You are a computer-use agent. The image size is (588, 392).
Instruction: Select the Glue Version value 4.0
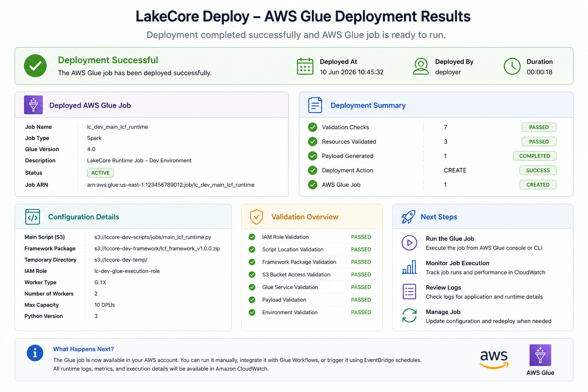tap(91, 149)
